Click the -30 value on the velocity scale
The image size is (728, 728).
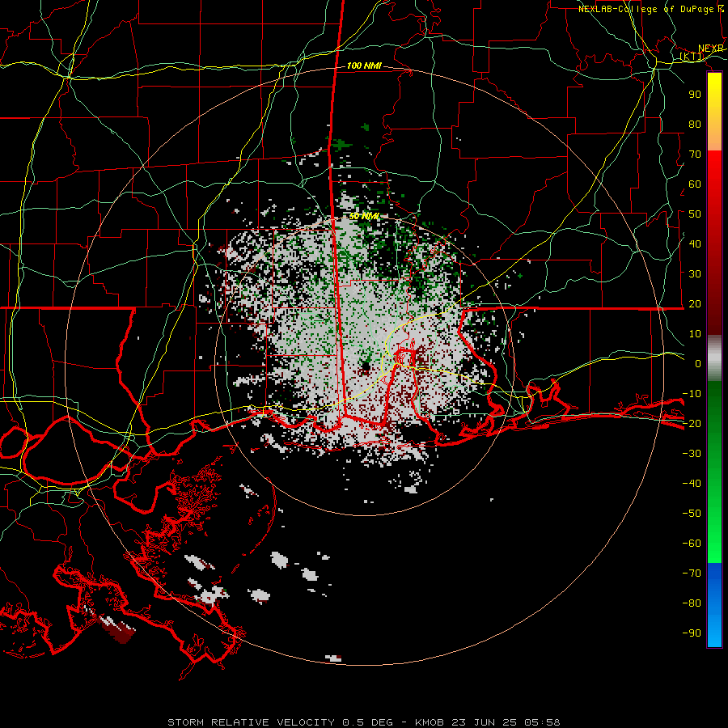692,454
